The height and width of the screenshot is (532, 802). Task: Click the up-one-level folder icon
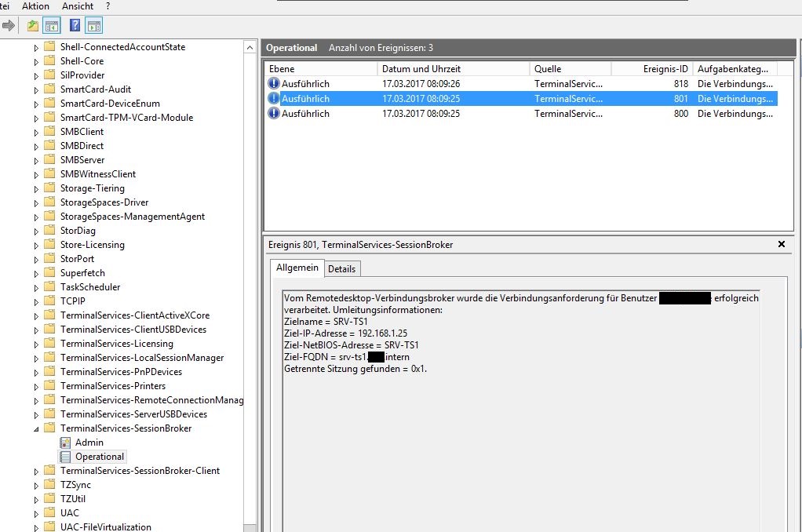pos(33,26)
